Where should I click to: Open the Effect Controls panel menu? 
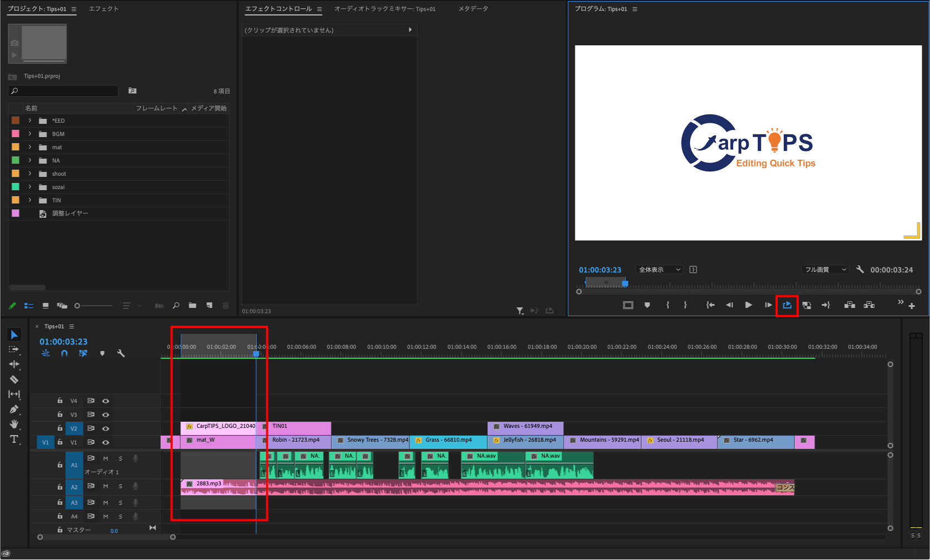(x=319, y=9)
